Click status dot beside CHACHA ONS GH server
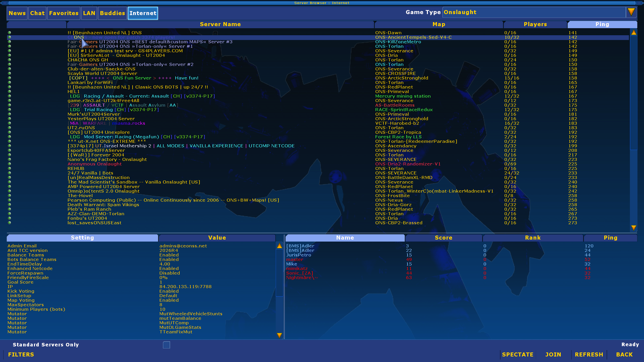 [9, 60]
